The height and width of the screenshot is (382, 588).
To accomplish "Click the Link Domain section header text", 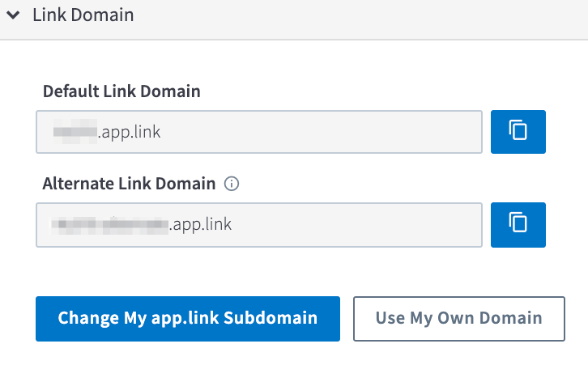I will (83, 15).
